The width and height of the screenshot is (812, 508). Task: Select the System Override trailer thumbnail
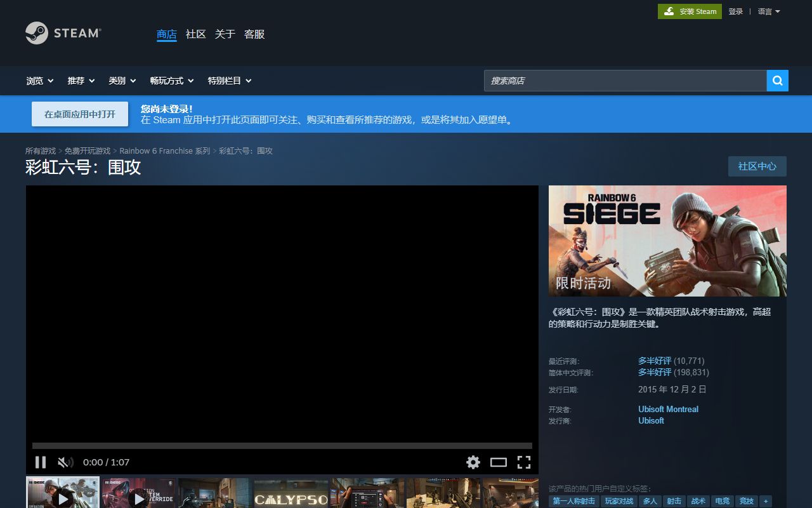(x=139, y=493)
